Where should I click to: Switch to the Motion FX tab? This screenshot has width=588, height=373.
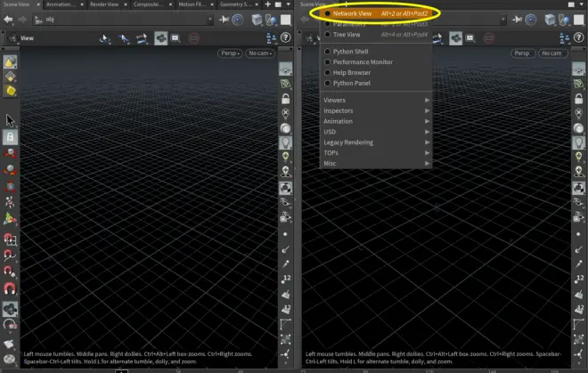click(x=192, y=4)
